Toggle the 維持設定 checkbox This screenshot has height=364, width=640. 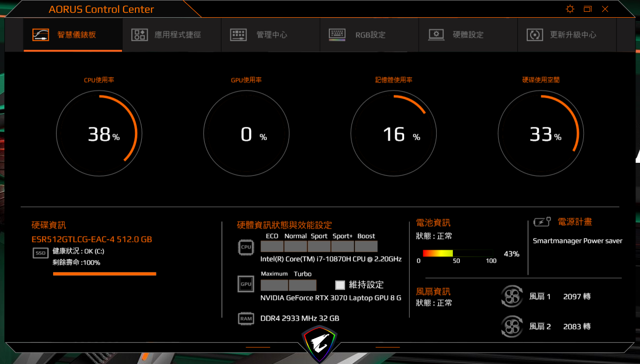tap(340, 285)
